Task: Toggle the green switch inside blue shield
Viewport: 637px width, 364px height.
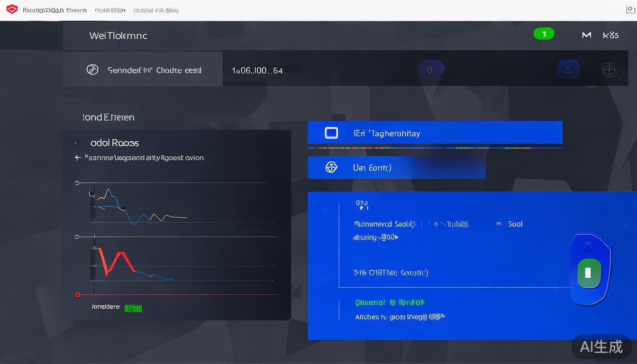Action: (589, 273)
